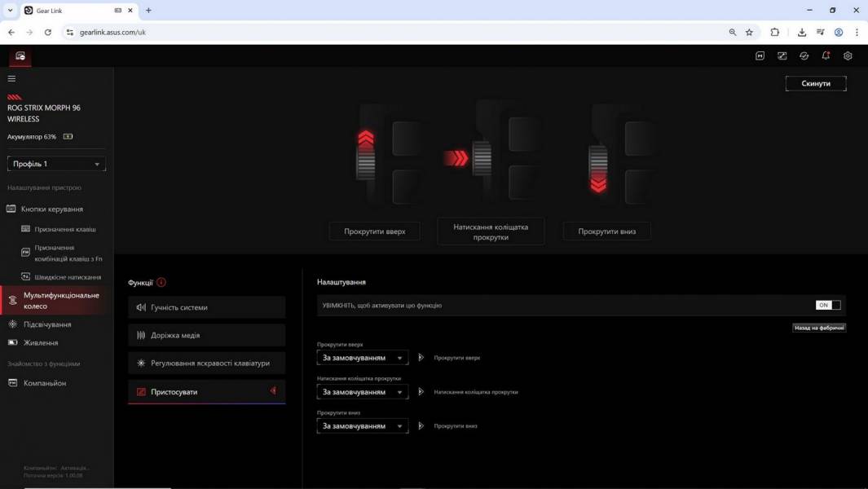Click the Скинути button
The width and height of the screenshot is (868, 489).
[x=815, y=84]
